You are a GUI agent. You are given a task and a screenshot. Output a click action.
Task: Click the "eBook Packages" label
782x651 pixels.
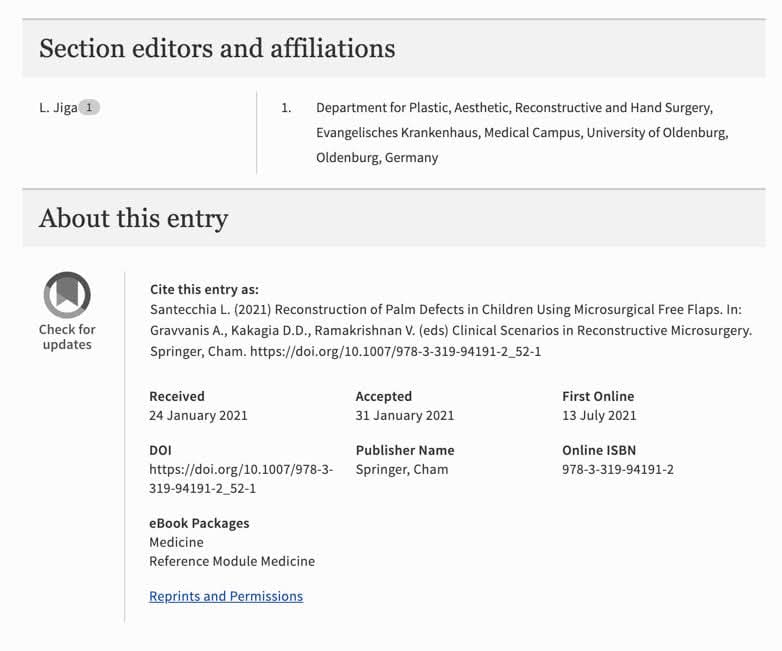pyautogui.click(x=199, y=523)
